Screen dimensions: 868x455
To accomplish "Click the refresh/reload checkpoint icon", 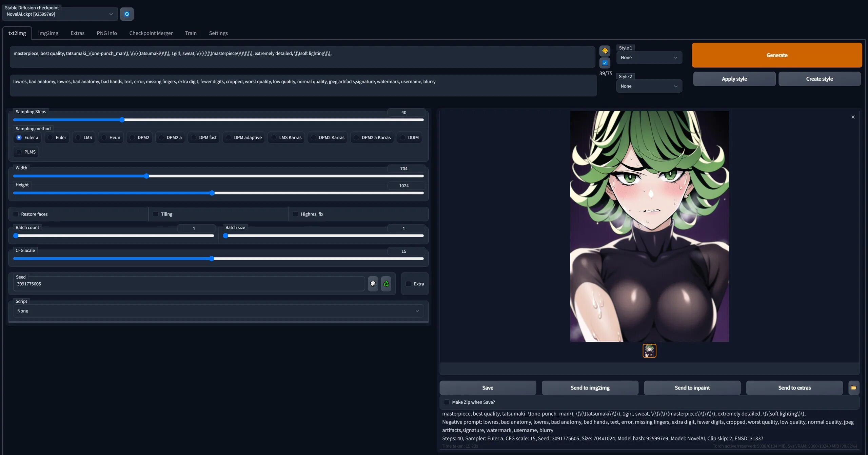I will (x=126, y=14).
